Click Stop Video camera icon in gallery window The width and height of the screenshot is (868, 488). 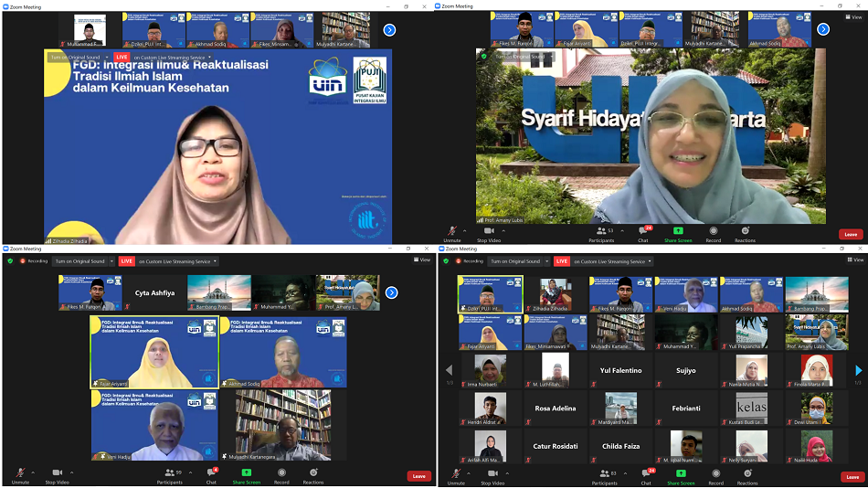point(492,473)
